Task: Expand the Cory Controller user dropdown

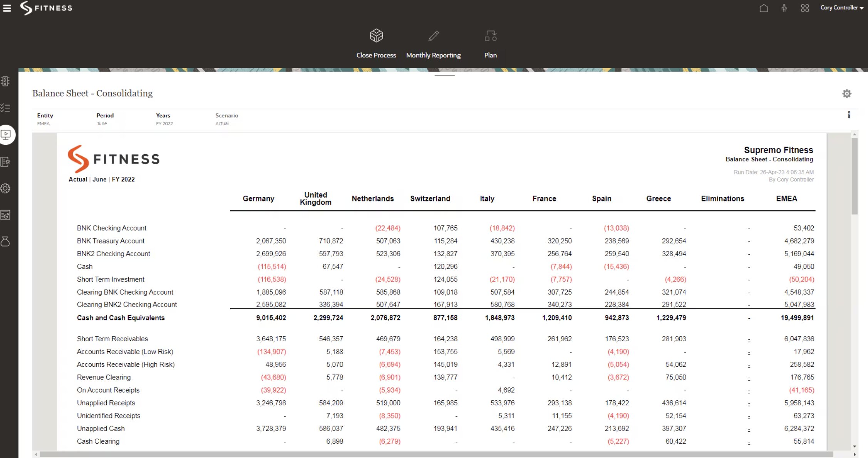Action: coord(841,8)
